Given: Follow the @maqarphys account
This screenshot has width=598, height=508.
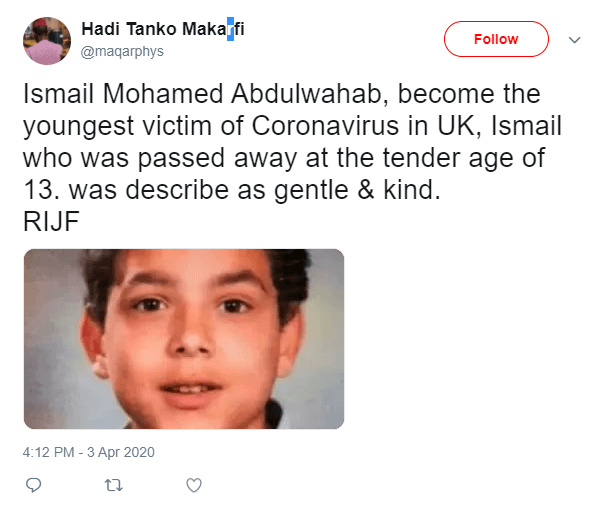Looking at the screenshot, I should pos(496,39).
